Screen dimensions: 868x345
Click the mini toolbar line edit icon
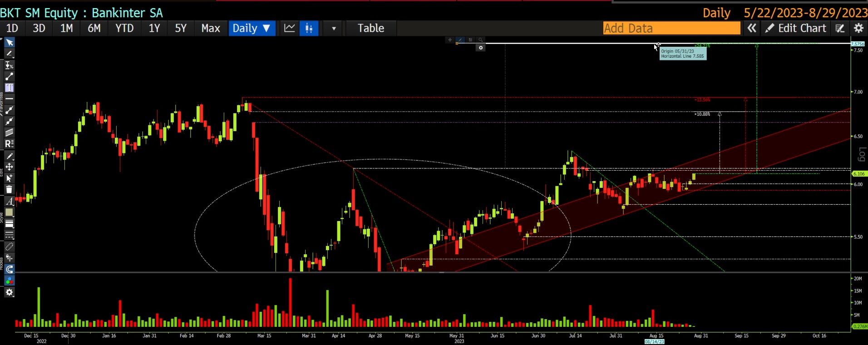(x=460, y=40)
